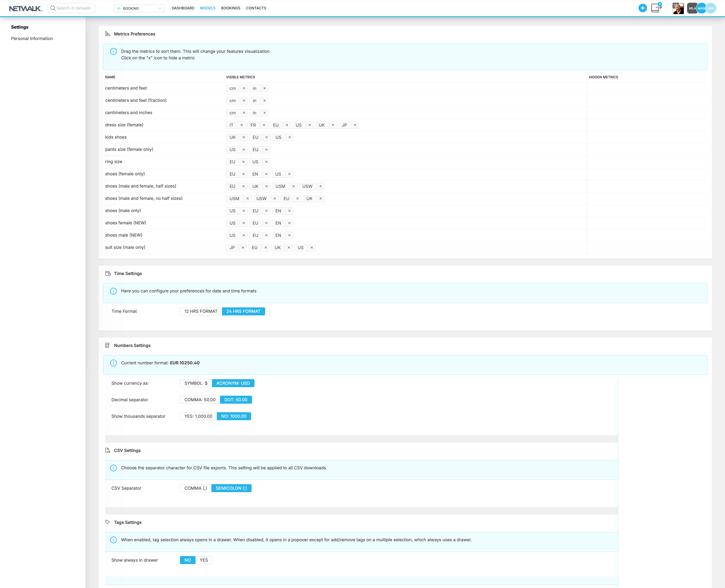Hide UK metric in kids shoes row
Screen dimensions: 725x588
pyautogui.click(x=244, y=137)
